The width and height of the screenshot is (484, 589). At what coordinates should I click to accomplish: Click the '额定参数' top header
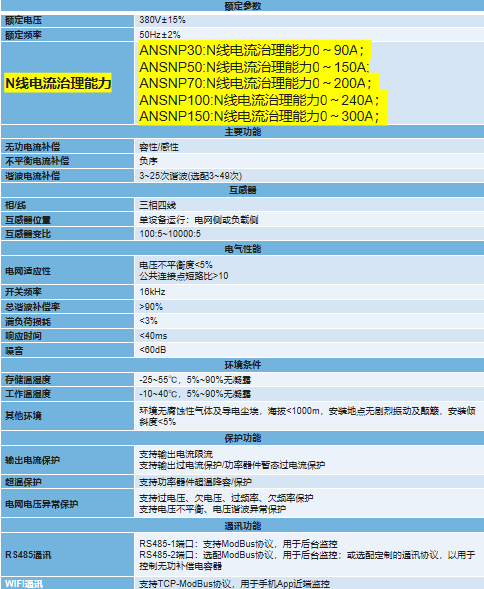coord(243,6)
